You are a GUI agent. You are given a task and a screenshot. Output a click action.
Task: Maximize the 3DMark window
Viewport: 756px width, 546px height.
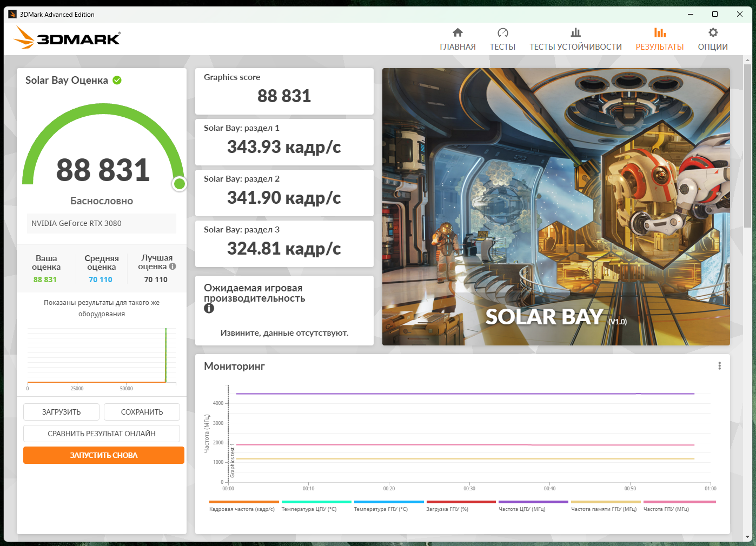click(x=715, y=14)
